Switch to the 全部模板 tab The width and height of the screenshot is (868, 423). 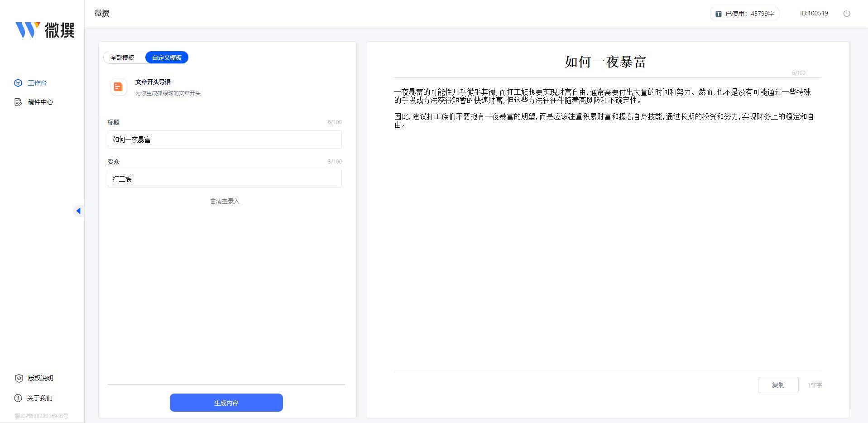click(122, 57)
